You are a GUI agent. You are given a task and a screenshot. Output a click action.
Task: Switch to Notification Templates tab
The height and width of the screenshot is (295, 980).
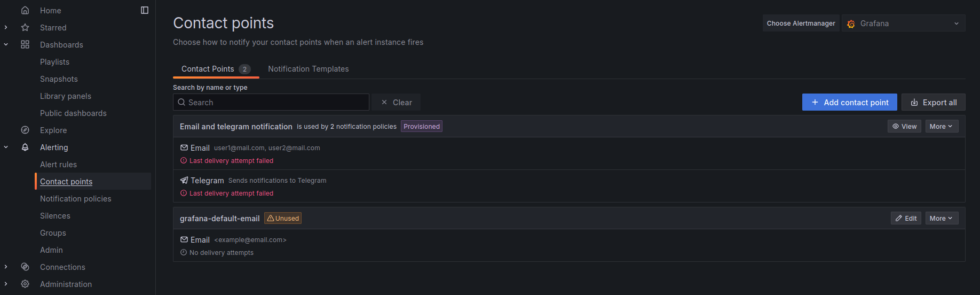click(308, 69)
